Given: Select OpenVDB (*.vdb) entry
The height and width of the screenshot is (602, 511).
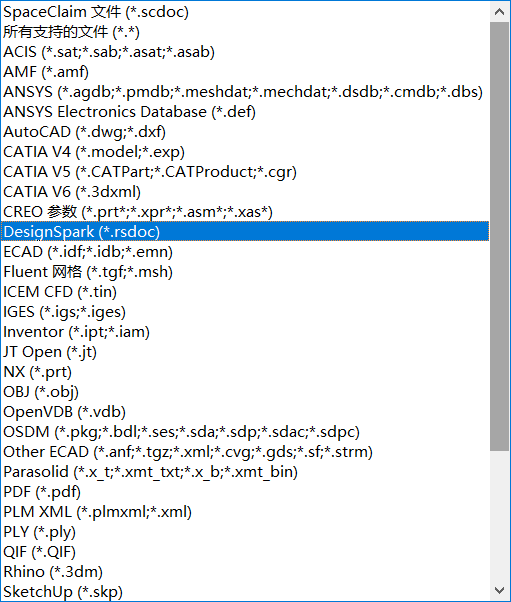Looking at the screenshot, I should [245, 412].
